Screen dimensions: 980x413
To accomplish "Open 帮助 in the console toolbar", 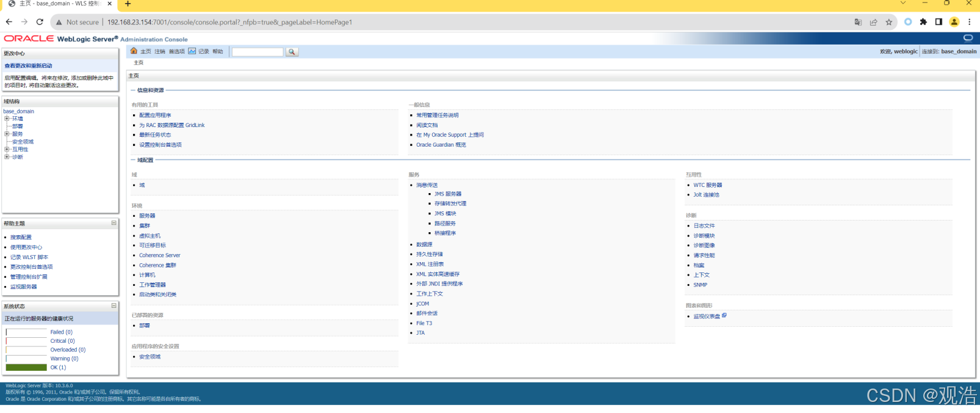I will 218,52.
